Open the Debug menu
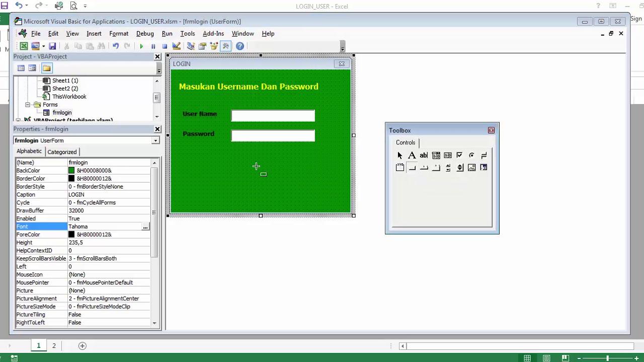The image size is (644, 362). point(145,34)
